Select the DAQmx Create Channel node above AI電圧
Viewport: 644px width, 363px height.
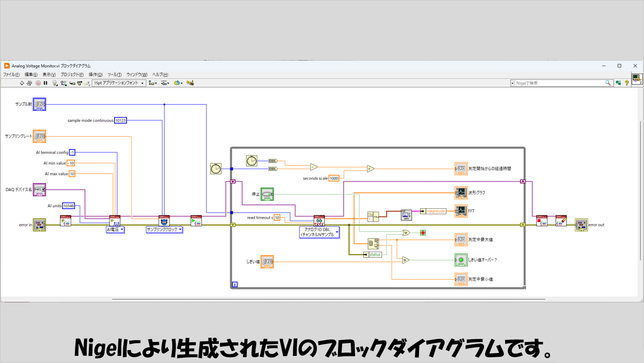pyautogui.click(x=115, y=220)
